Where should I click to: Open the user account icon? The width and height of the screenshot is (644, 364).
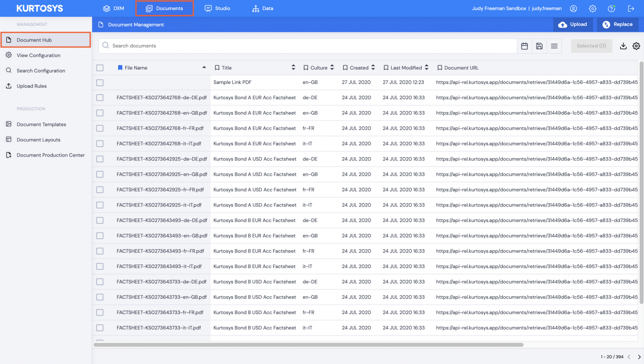pos(573,8)
